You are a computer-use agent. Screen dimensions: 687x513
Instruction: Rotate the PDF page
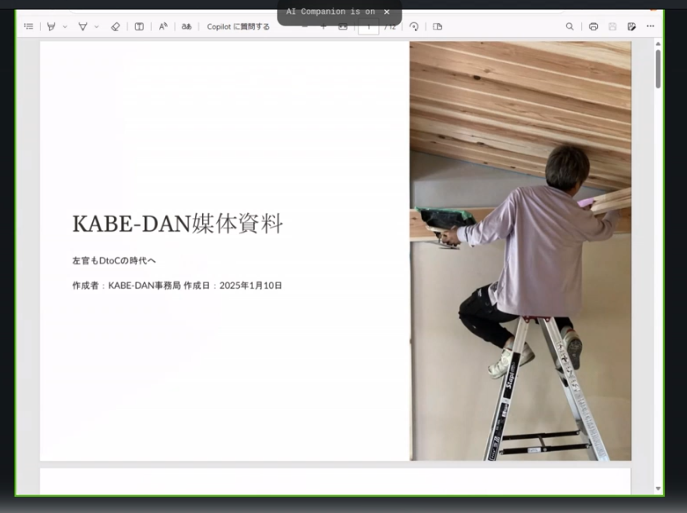point(414,27)
